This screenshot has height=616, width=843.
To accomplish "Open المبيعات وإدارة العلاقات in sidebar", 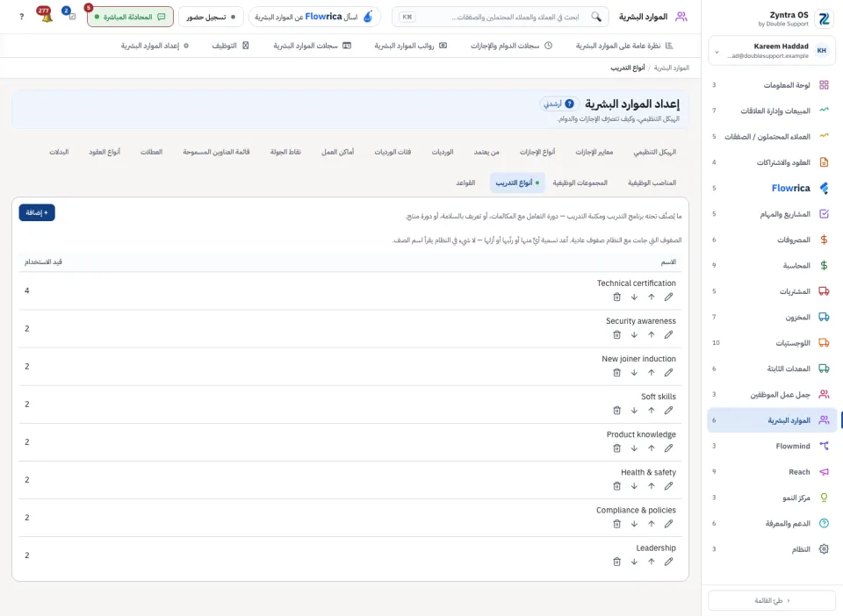I will click(x=771, y=111).
